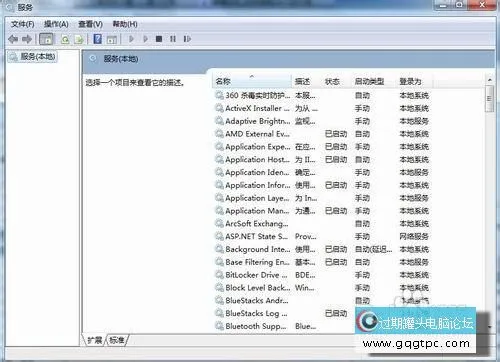Sort by the 名称 column header
Image resolution: width=500 pixels, height=362 pixels.
(252, 81)
